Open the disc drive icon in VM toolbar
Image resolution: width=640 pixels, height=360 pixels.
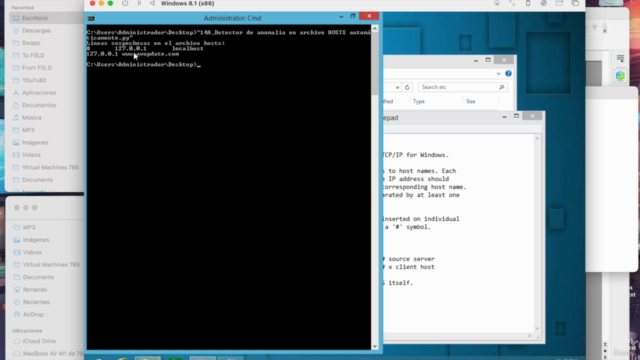tap(544, 3)
